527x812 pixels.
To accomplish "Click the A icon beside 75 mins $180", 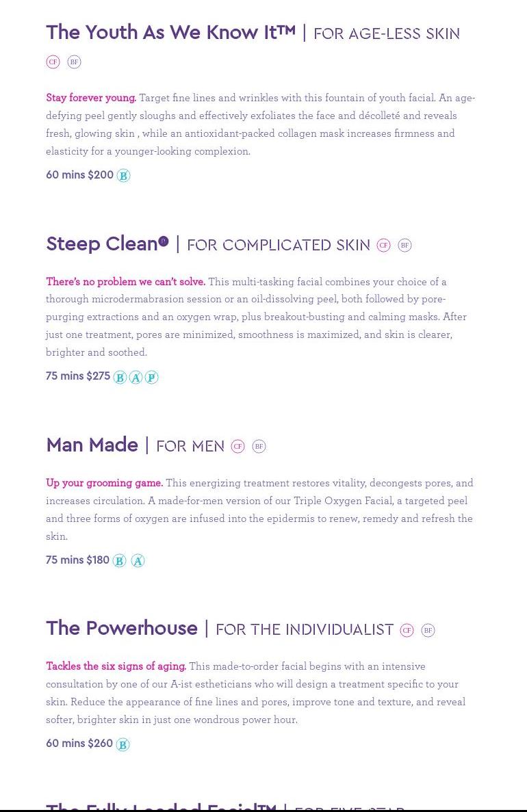I will (138, 561).
